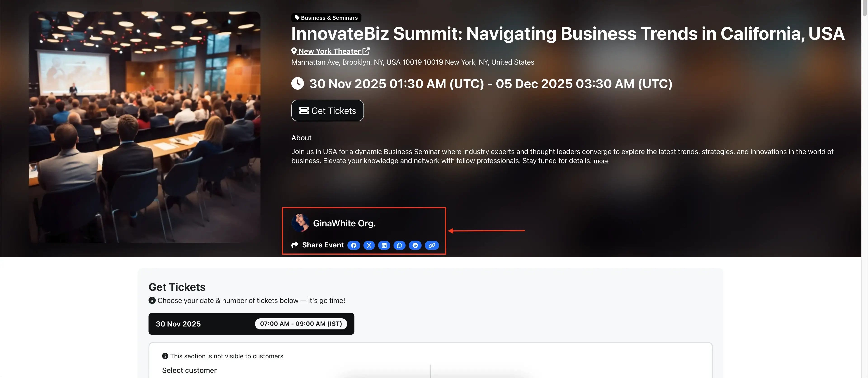Click the seminar event cover image
The image size is (868, 378).
tap(145, 127)
